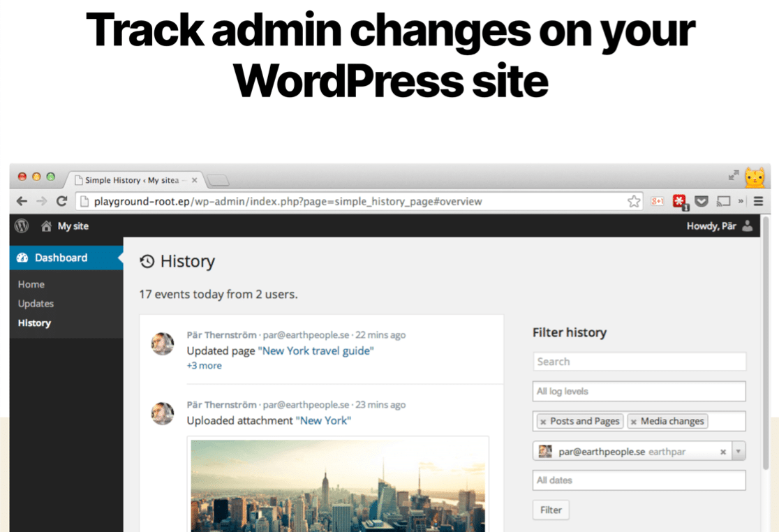Click the fullscreen arrows icon
Viewport: 779px width, 532px height.
734,175
